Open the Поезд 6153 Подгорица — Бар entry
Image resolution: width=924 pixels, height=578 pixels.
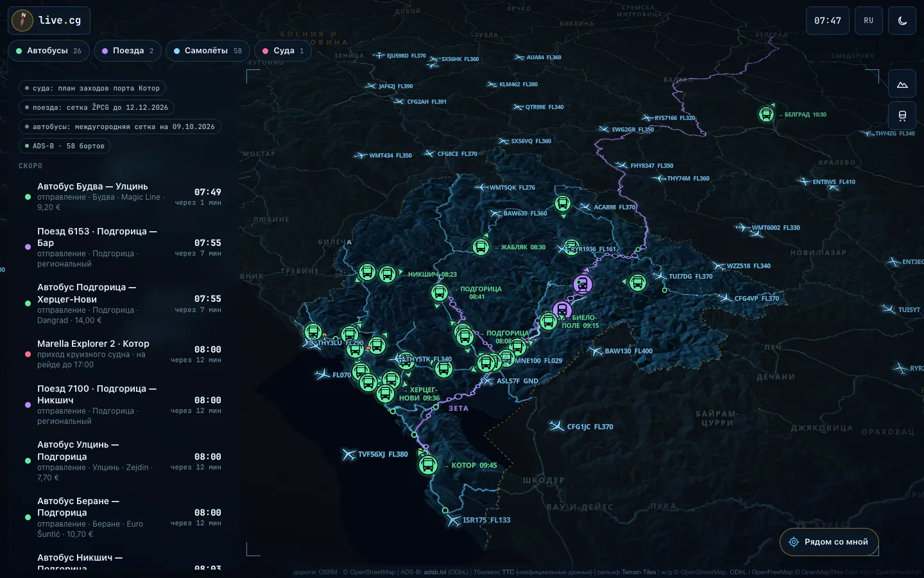[122, 247]
